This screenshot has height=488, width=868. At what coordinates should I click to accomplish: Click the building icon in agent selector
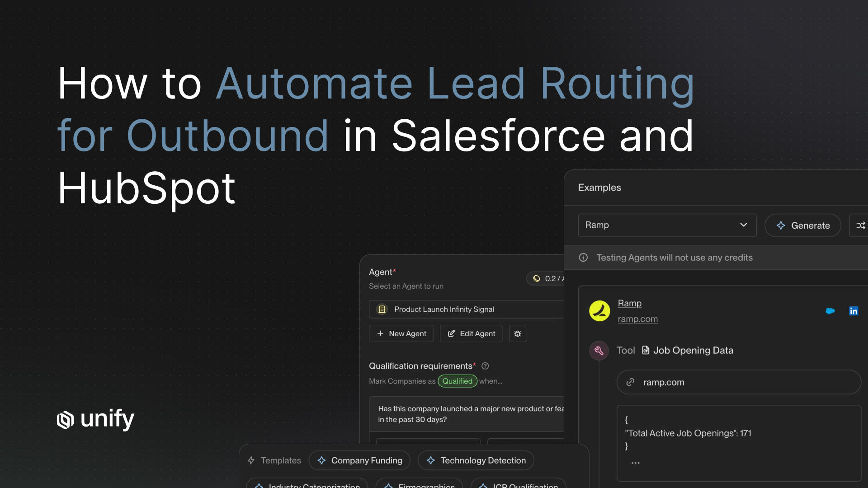coord(382,309)
